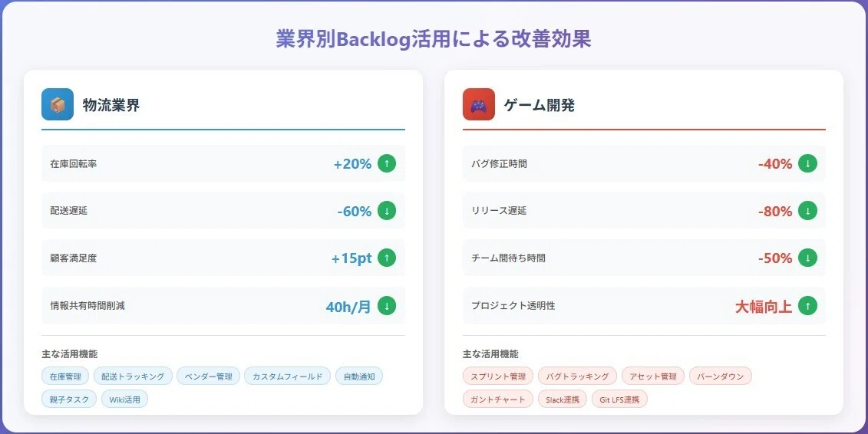Click the down arrow beside チーム間待ち時間 -50%
This screenshot has height=434, width=868.
click(x=807, y=258)
